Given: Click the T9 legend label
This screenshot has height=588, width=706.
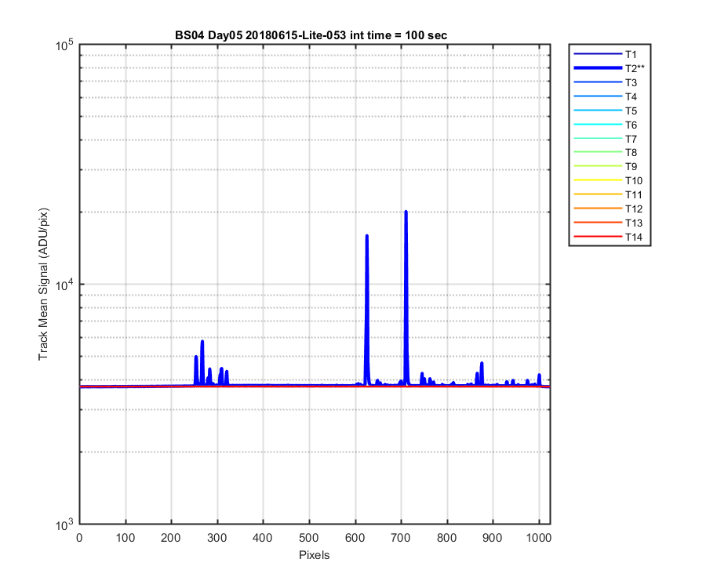Looking at the screenshot, I should coord(631,166).
